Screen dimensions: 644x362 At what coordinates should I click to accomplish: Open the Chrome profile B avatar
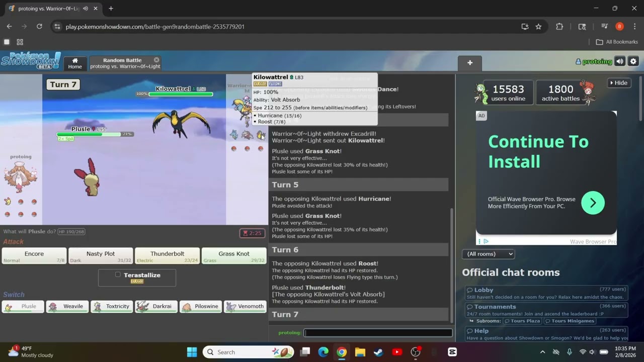pos(619,27)
